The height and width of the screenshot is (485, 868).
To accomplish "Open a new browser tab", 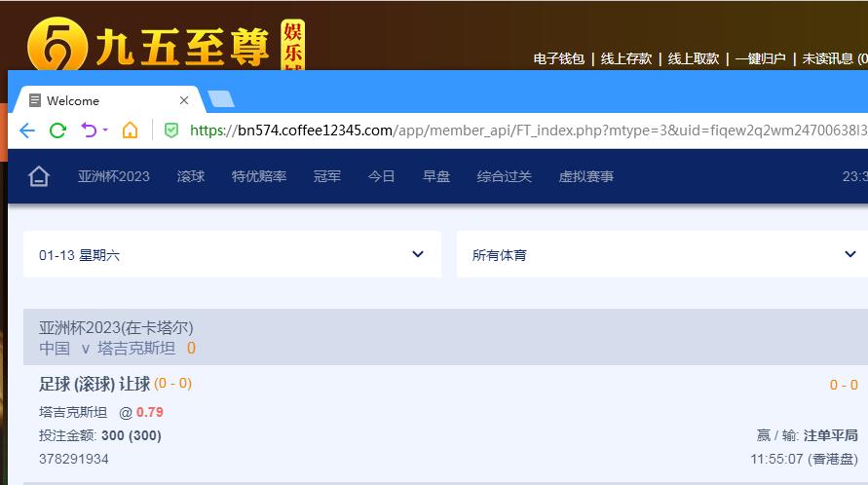I will click(x=221, y=99).
